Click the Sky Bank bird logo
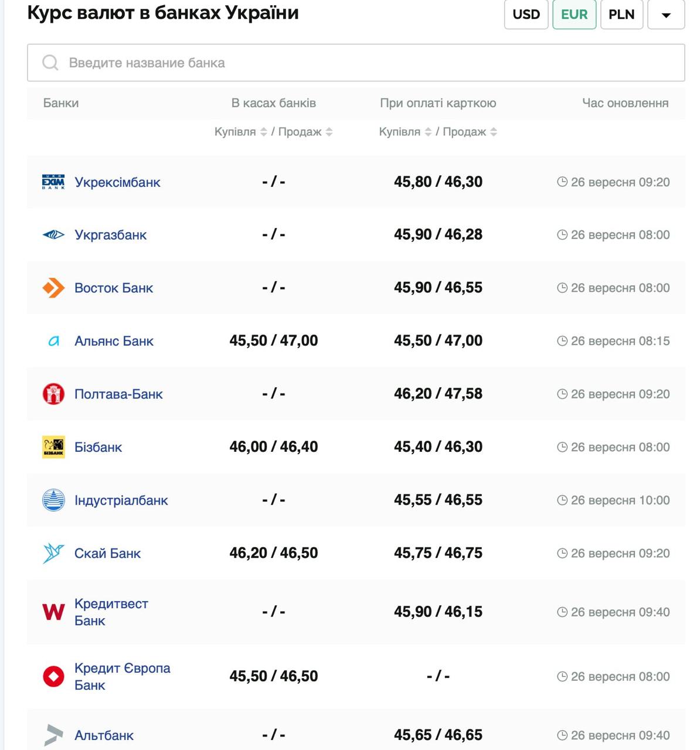Image resolution: width=700 pixels, height=750 pixels. click(53, 553)
